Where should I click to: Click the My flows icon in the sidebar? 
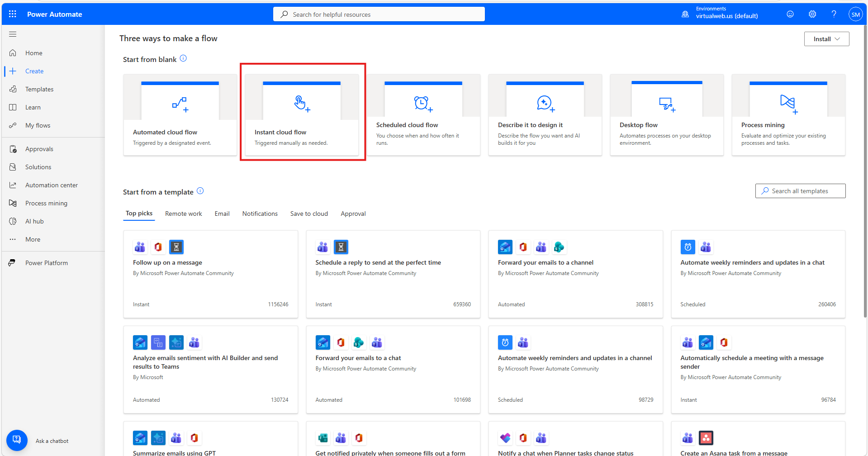point(13,125)
